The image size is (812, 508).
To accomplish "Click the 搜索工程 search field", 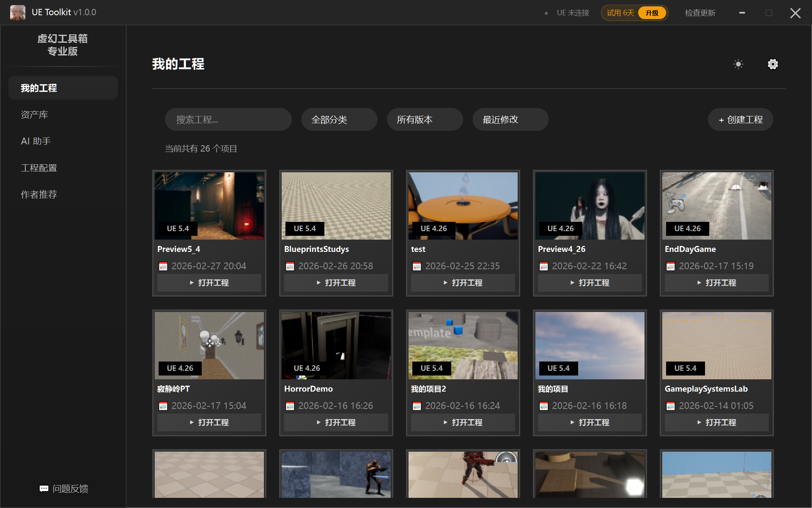I will 228,120.
